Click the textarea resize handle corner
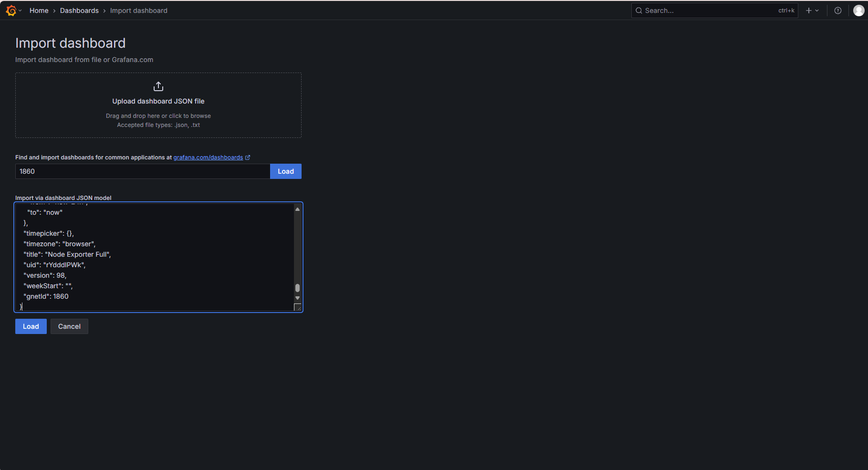This screenshot has height=470, width=868. click(297, 307)
